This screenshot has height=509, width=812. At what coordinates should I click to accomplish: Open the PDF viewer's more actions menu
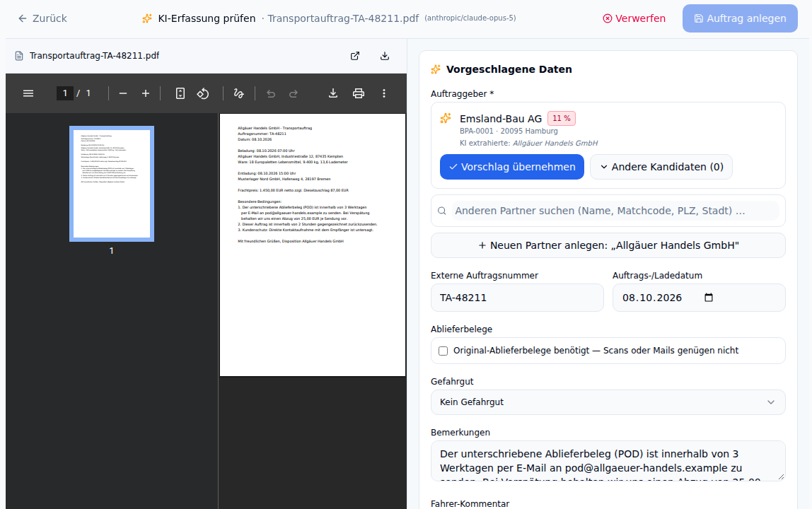384,93
